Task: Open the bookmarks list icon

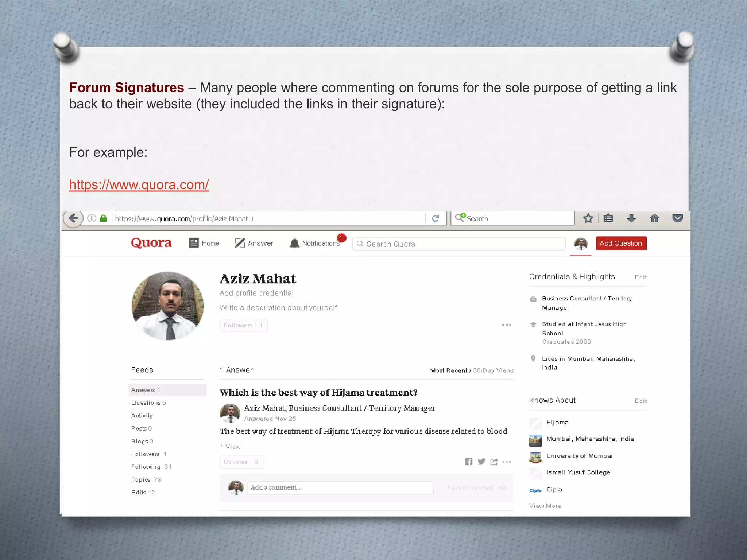Action: coord(608,218)
